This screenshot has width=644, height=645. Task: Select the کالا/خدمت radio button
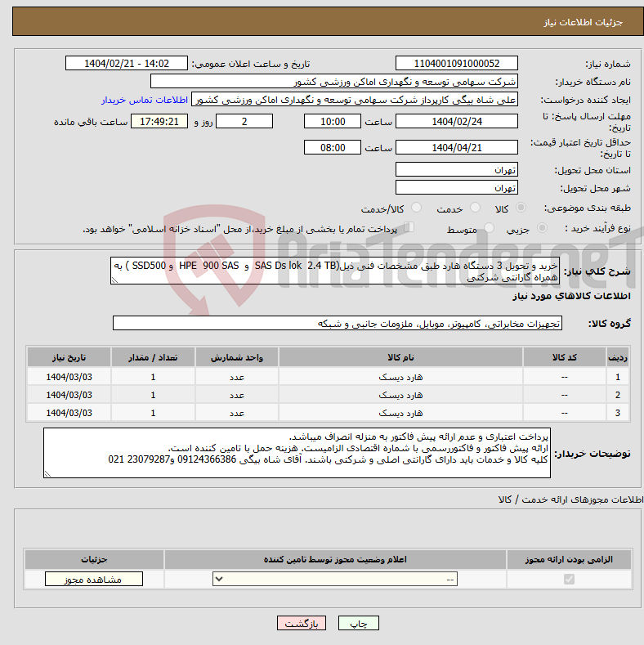tap(417, 208)
